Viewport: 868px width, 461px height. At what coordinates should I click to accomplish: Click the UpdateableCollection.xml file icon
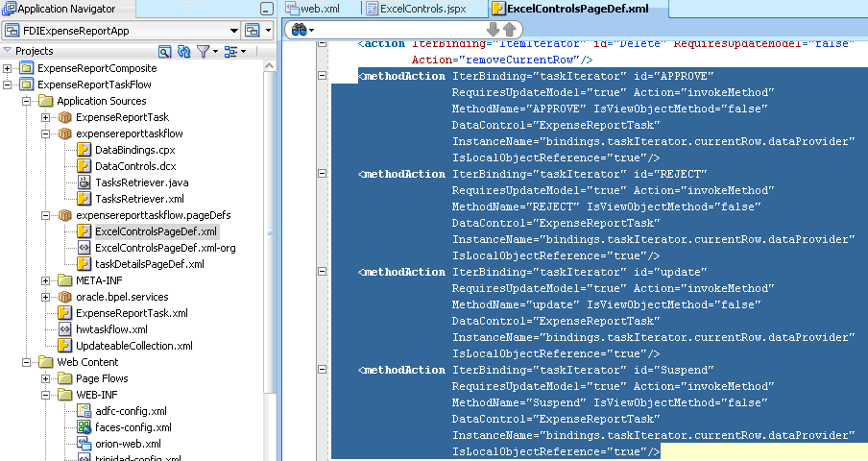point(64,346)
